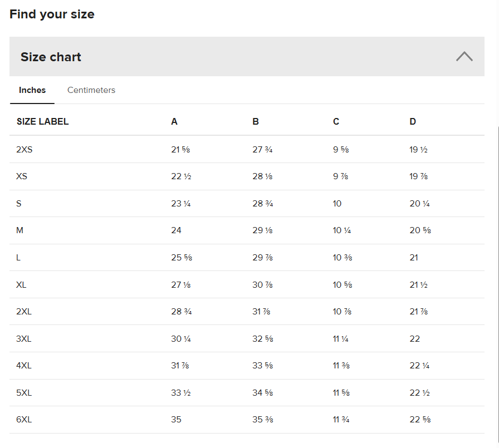The height and width of the screenshot is (448, 499).
Task: Click the 6XL size label
Action: (24, 420)
